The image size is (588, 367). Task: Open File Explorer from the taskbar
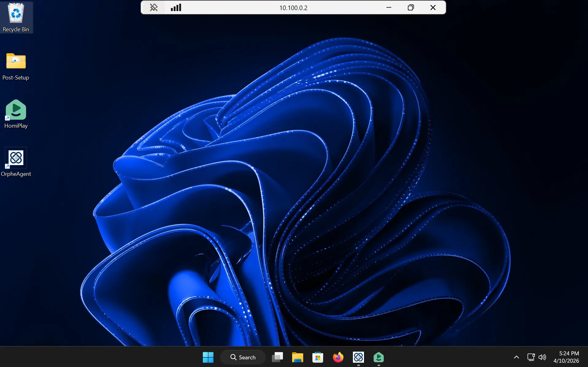[x=297, y=357]
